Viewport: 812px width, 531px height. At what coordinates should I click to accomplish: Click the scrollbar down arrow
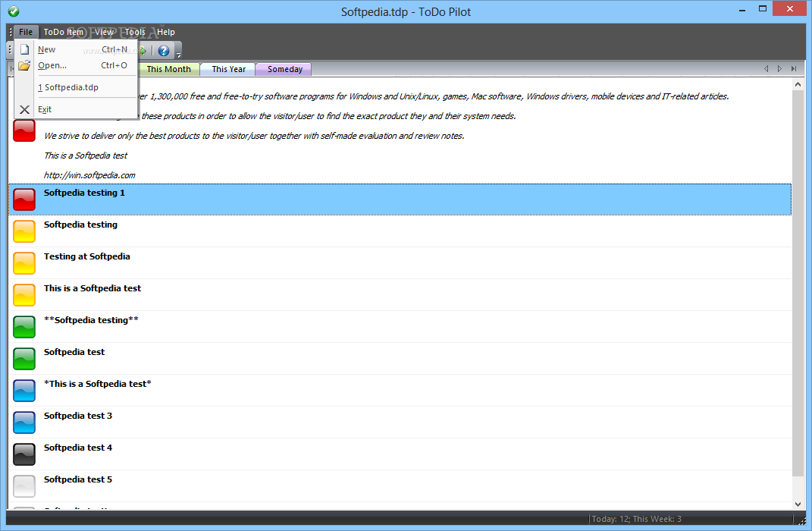click(798, 504)
